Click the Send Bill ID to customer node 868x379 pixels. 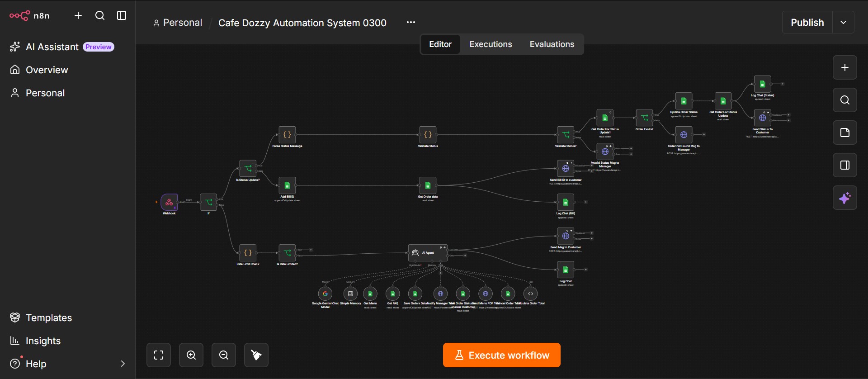click(566, 169)
